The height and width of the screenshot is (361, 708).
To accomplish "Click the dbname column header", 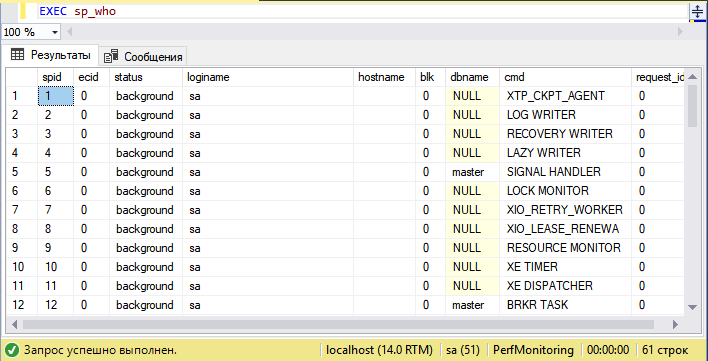I will pos(472,77).
